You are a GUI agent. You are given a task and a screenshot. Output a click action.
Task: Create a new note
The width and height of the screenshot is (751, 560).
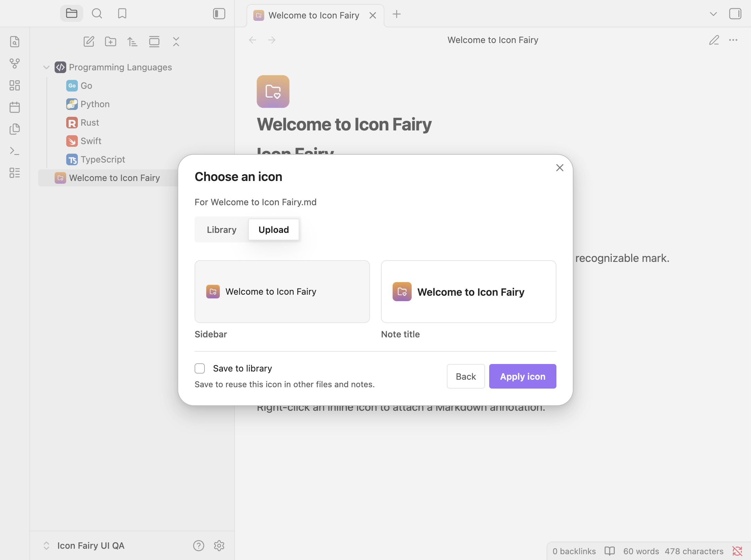tap(89, 42)
